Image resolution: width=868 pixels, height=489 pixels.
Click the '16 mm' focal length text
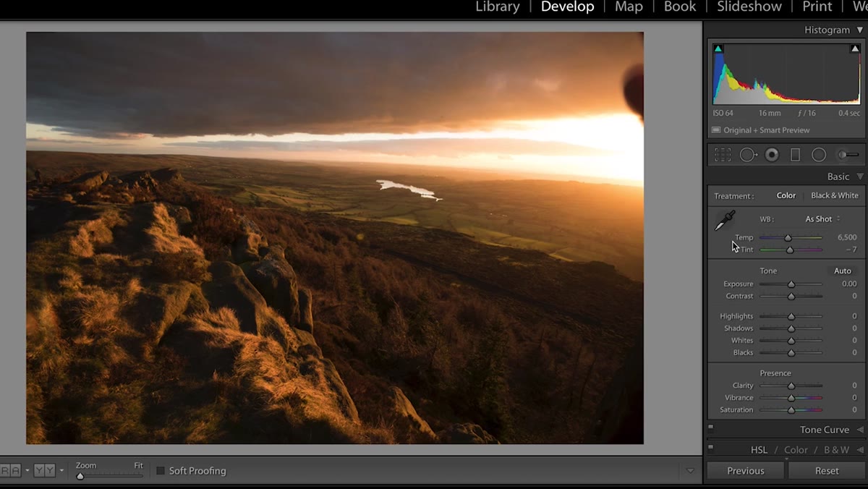click(x=770, y=114)
